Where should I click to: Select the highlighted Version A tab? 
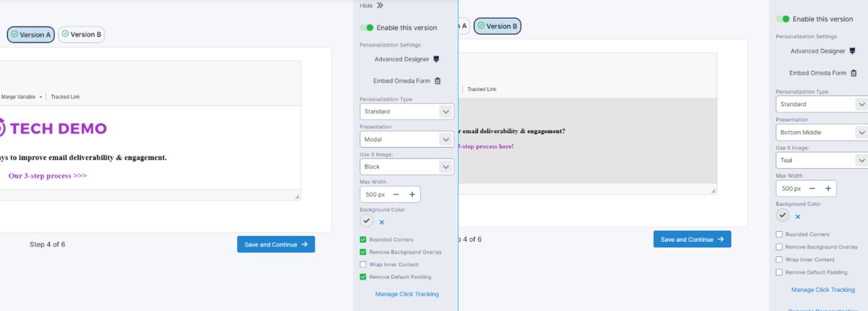tap(31, 35)
